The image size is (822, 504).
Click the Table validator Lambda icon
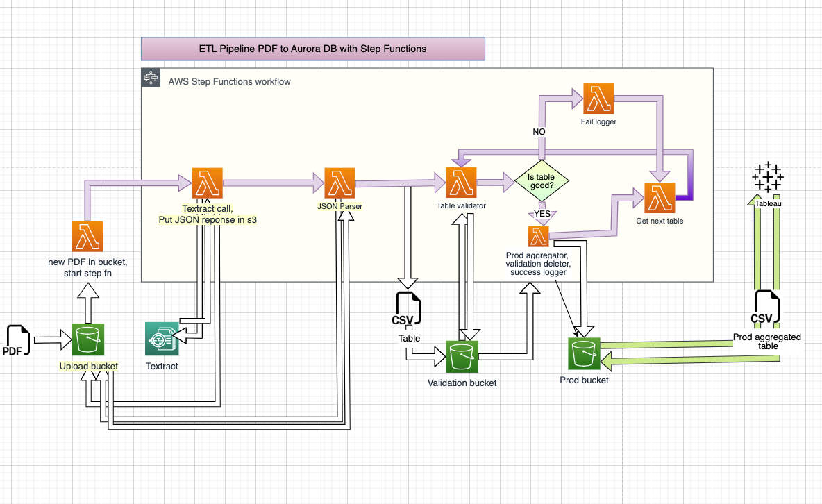tap(461, 183)
